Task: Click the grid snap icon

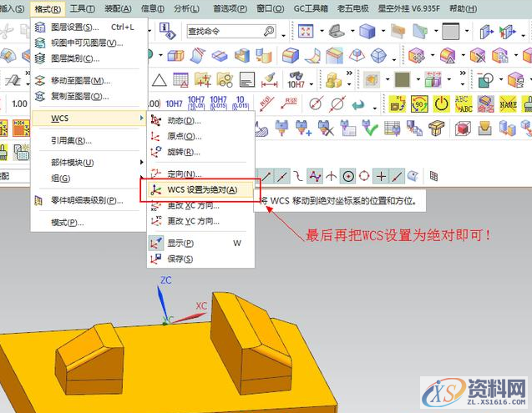Action: 433,176
